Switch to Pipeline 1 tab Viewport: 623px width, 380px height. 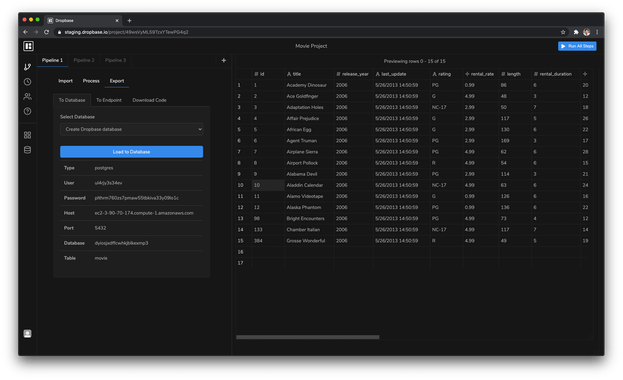point(52,60)
